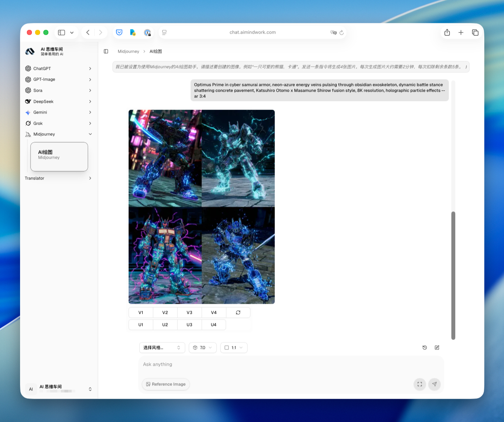Expand the input box to fullscreen
Screen dimensions: 504x422
point(420,384)
